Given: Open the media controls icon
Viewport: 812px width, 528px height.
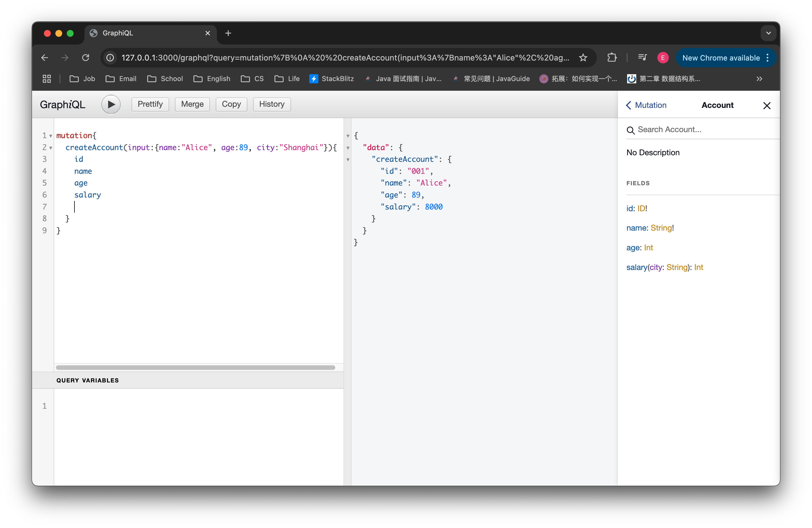Looking at the screenshot, I should tap(642, 58).
